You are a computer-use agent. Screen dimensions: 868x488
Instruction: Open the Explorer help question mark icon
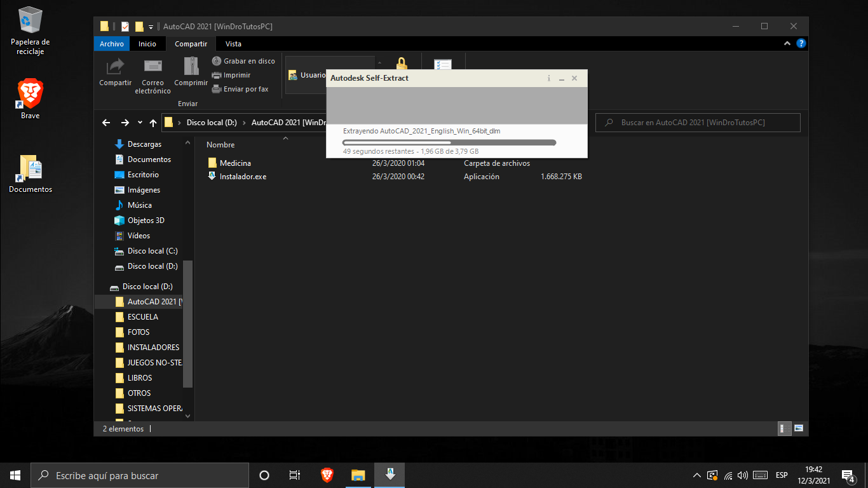coord(801,44)
